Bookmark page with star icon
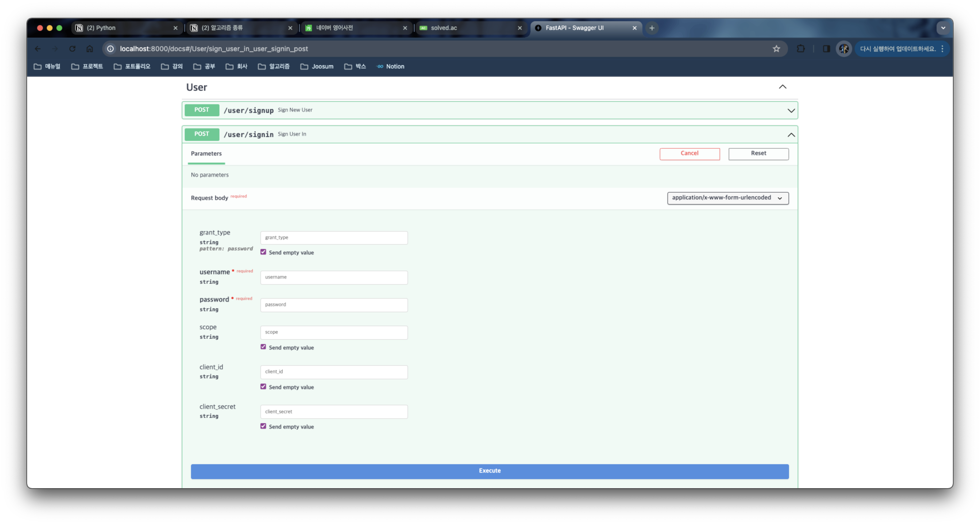Viewport: 980px width, 524px height. [x=776, y=49]
